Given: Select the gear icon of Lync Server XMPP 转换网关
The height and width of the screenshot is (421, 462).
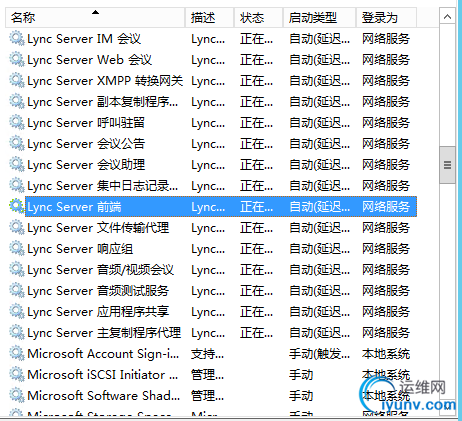Looking at the screenshot, I should pos(17,80).
